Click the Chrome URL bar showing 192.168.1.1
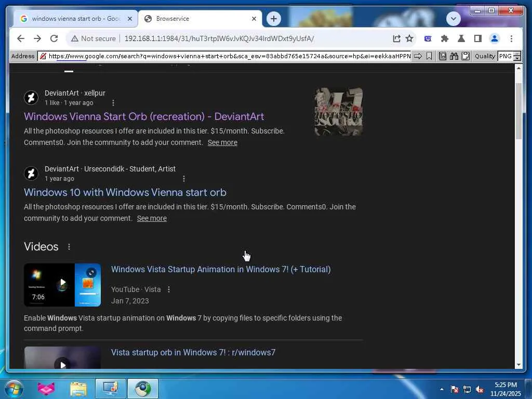This screenshot has height=399, width=532. coord(219,38)
